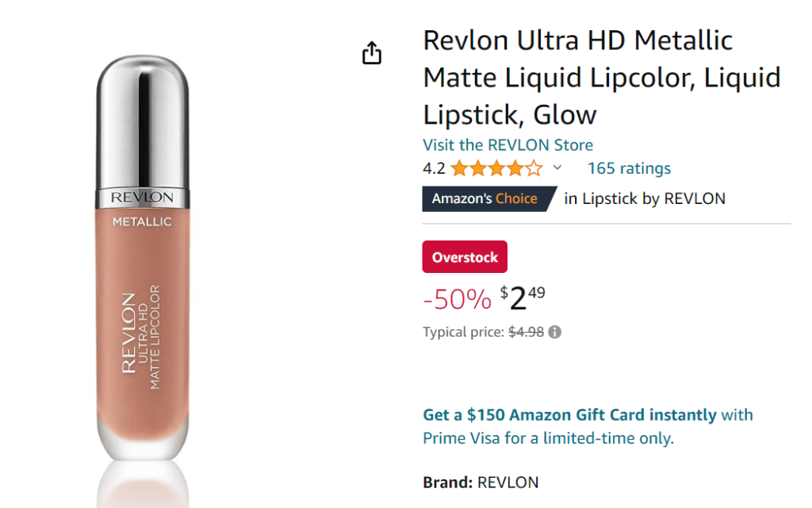This screenshot has width=812, height=508.
Task: Click the "Typical price:" label
Action: [463, 333]
